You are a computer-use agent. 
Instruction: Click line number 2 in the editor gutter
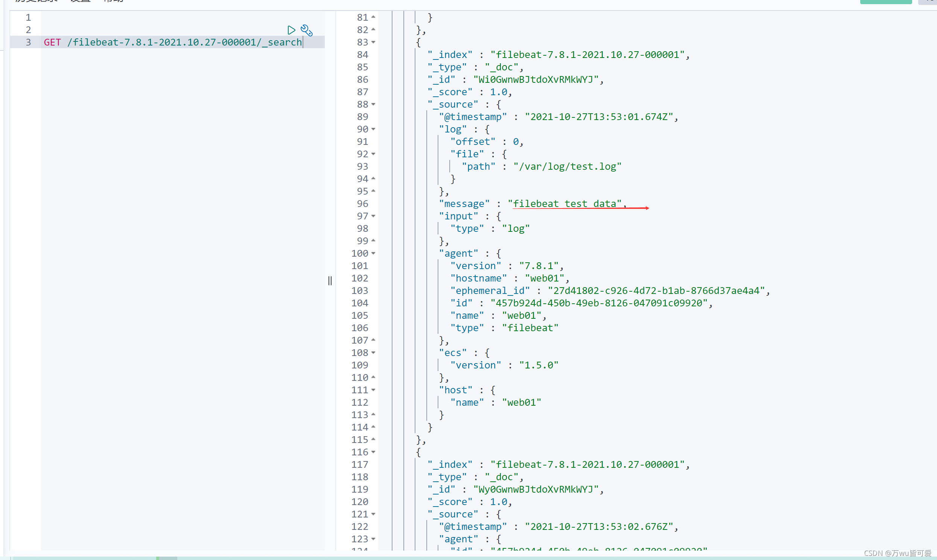point(28,30)
